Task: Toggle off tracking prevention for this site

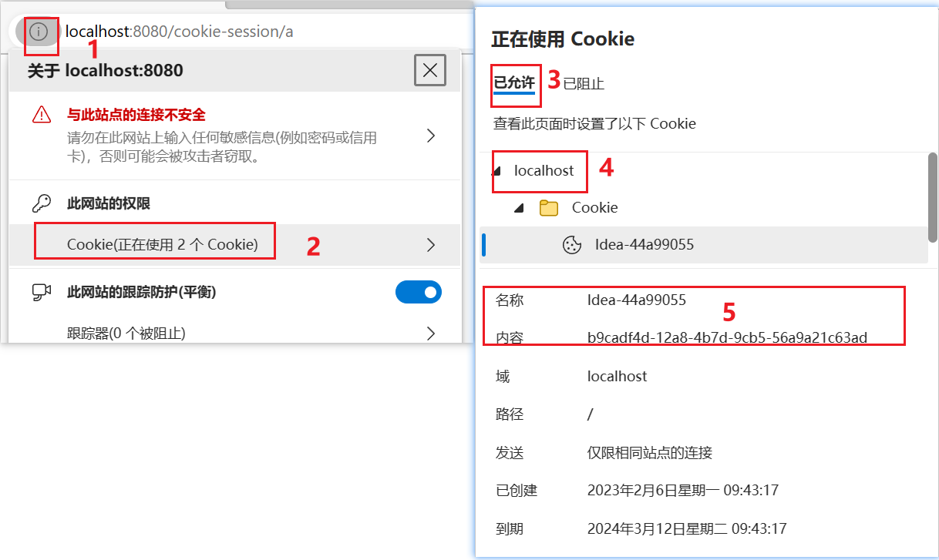Action: click(x=419, y=292)
